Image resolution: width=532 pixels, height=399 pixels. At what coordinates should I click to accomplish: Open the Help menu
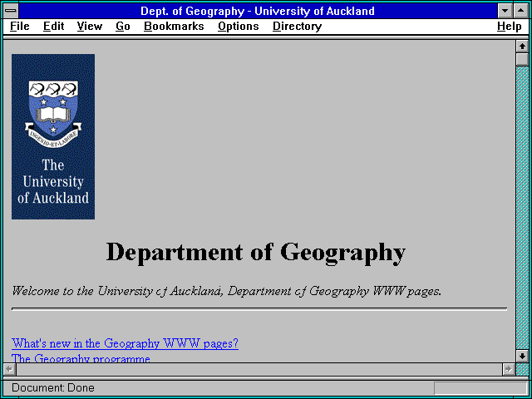(510, 26)
